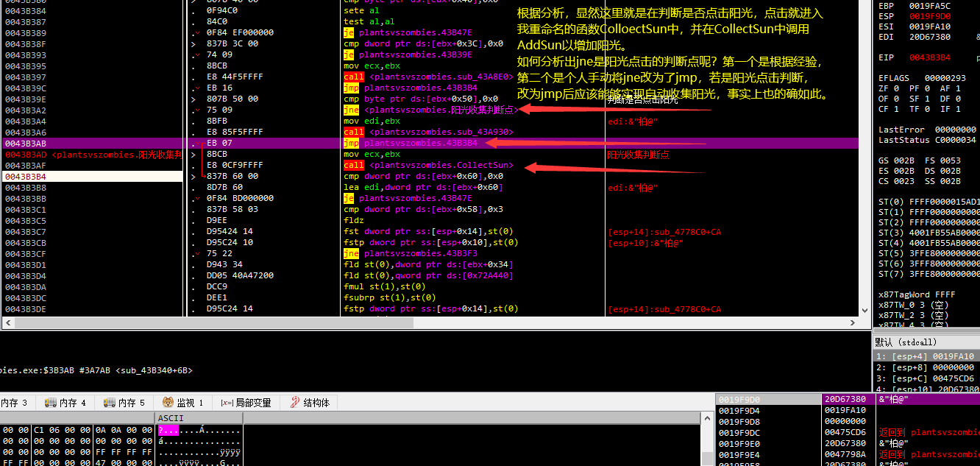Select stack address 0019F9D0

pos(739,399)
